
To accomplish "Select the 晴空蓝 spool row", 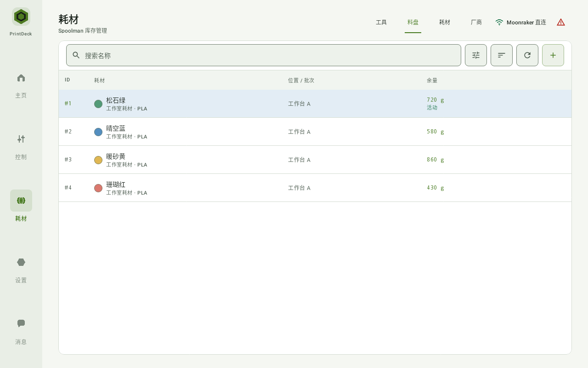I will [x=315, y=132].
